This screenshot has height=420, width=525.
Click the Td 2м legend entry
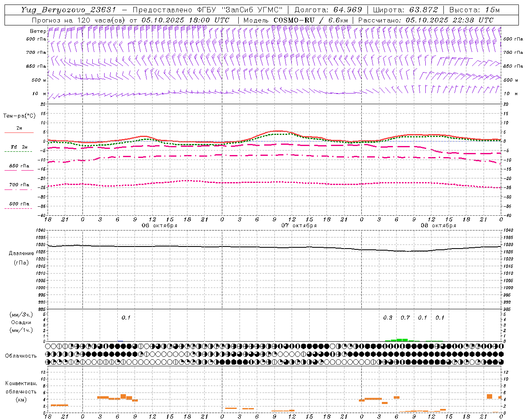point(19,147)
